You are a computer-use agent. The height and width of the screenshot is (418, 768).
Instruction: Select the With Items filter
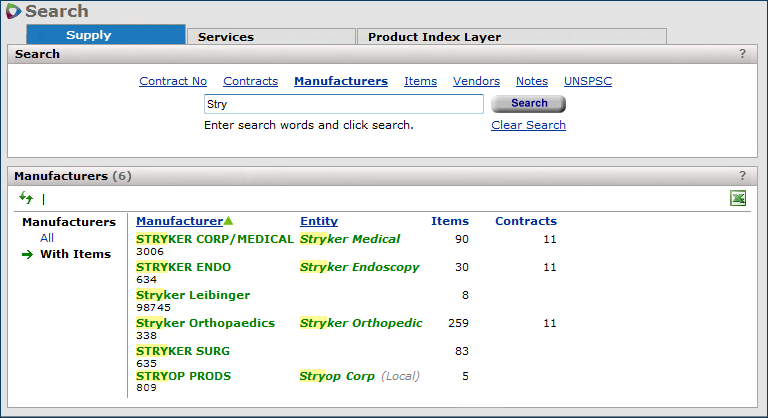[x=75, y=254]
